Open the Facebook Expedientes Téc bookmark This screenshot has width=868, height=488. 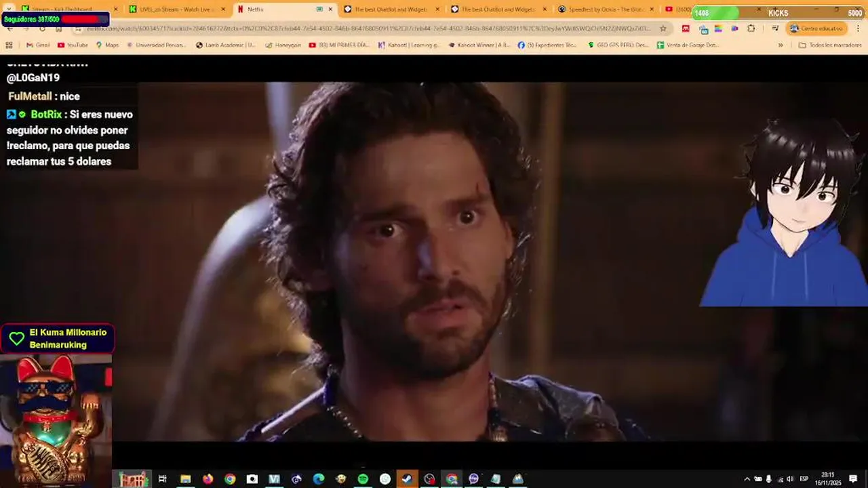click(547, 45)
